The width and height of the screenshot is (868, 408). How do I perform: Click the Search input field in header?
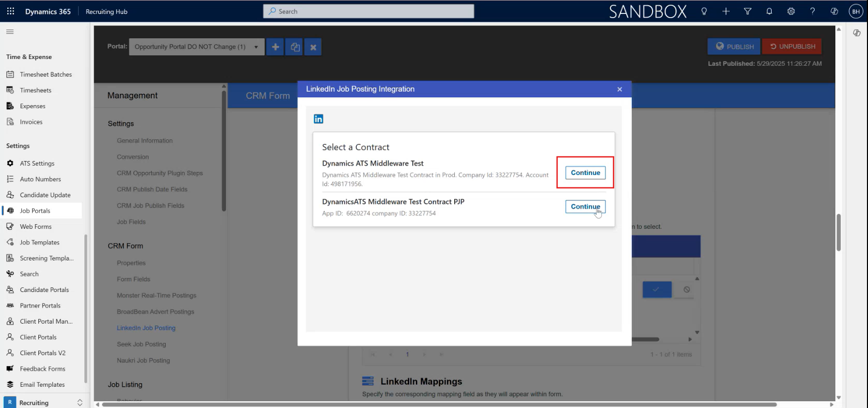pos(369,11)
